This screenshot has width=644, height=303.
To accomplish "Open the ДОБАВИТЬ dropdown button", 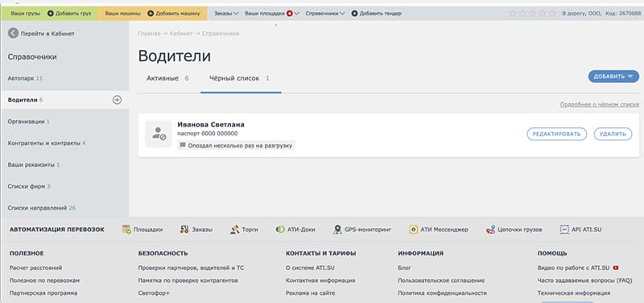I will click(x=613, y=77).
